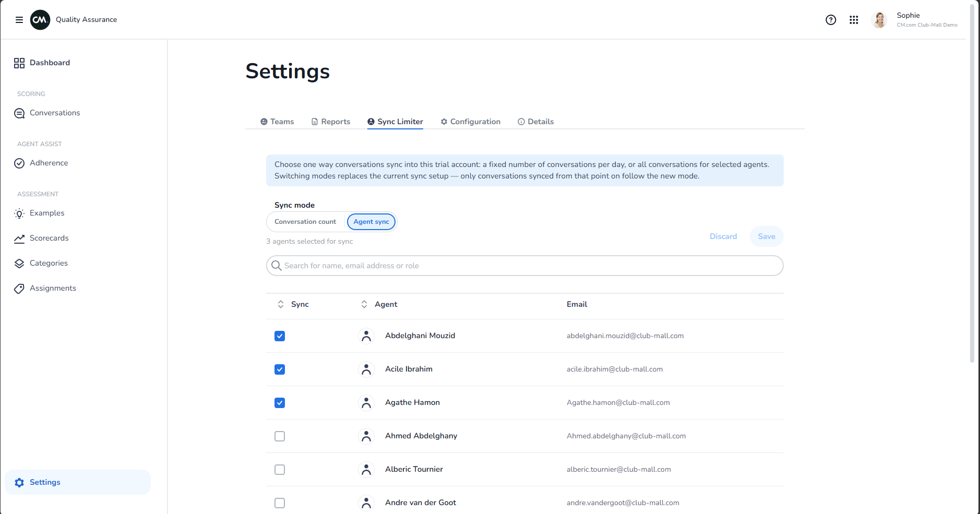Click the Dashboard grid icon
Image resolution: width=980 pixels, height=514 pixels.
click(19, 63)
